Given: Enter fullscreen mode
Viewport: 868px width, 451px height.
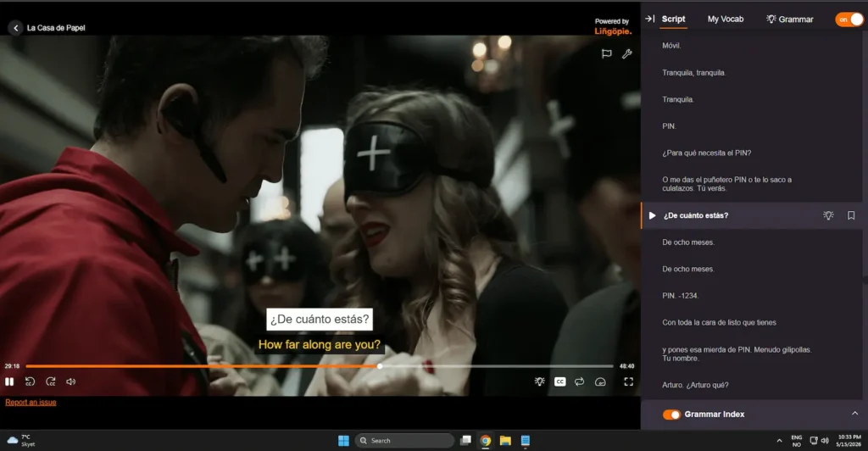Looking at the screenshot, I should [629, 381].
